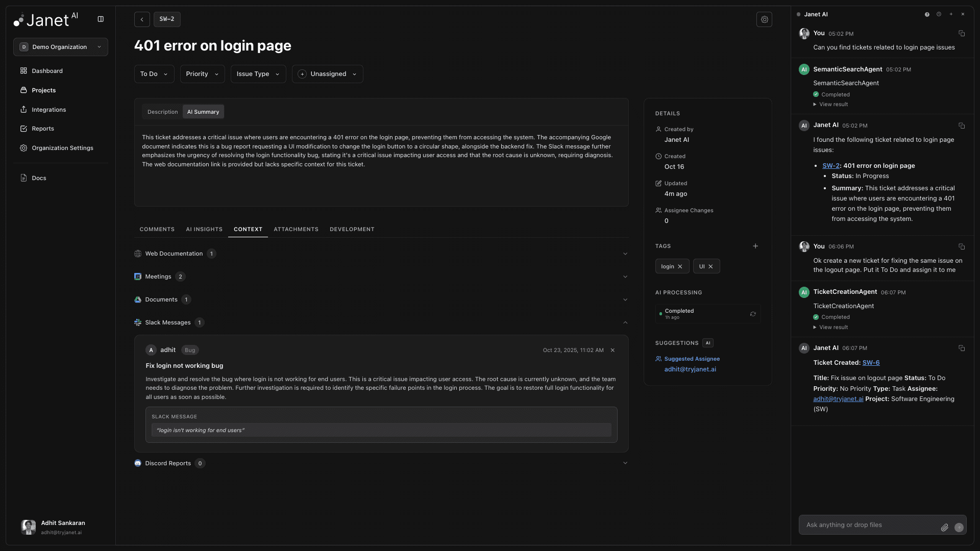The width and height of the screenshot is (980, 551).
Task: Refresh AI processing status icon
Action: 753,314
